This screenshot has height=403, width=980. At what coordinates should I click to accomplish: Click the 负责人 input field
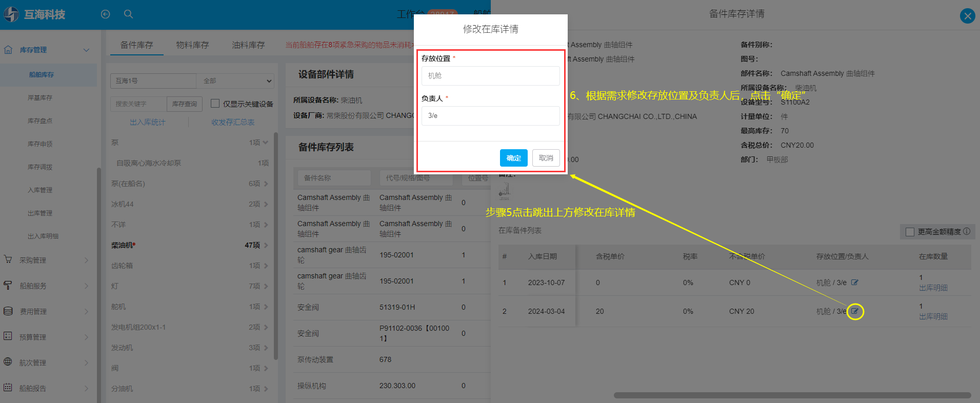click(491, 116)
